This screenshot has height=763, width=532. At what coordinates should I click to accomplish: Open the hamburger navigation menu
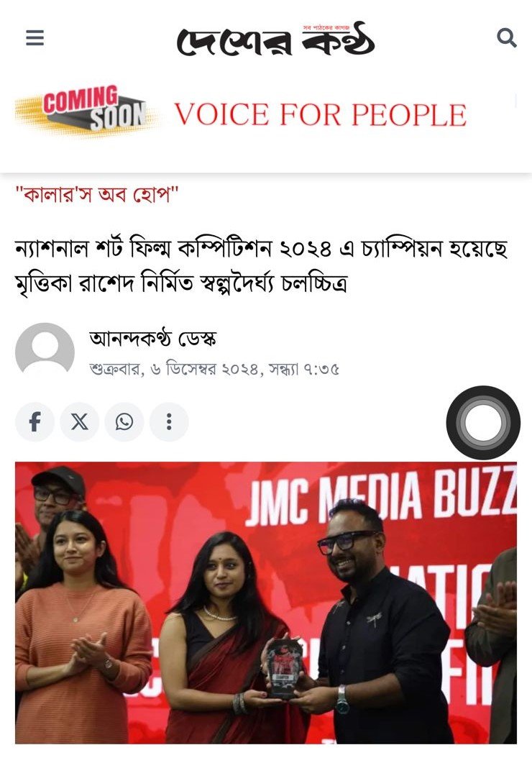coord(35,37)
